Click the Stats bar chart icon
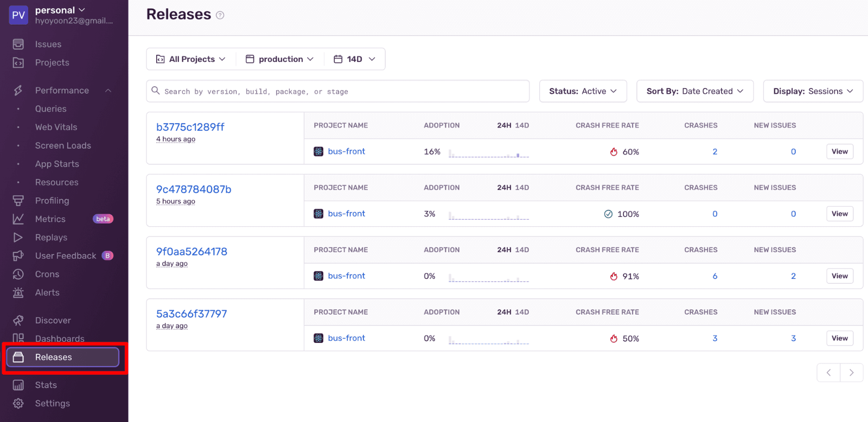Image resolution: width=868 pixels, height=422 pixels. click(18, 385)
